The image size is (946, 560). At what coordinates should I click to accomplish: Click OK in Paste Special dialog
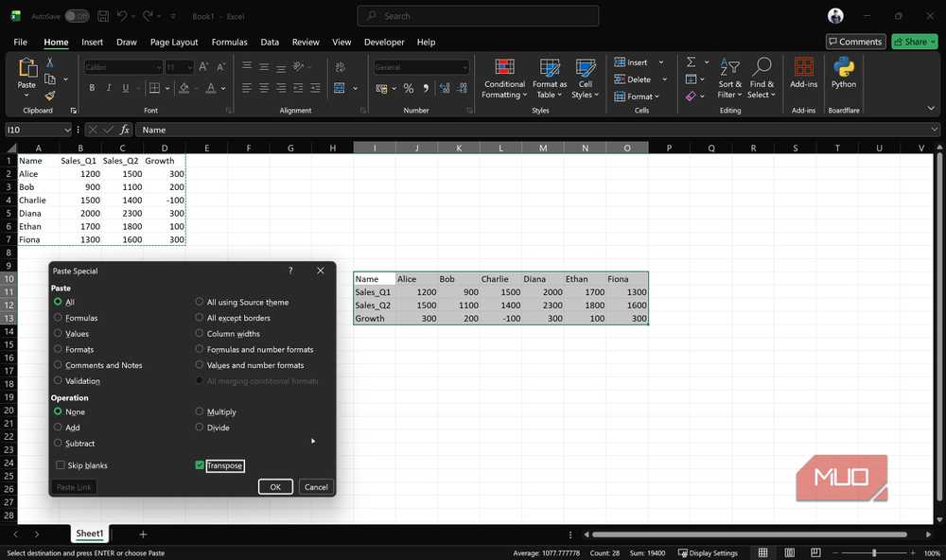point(275,487)
